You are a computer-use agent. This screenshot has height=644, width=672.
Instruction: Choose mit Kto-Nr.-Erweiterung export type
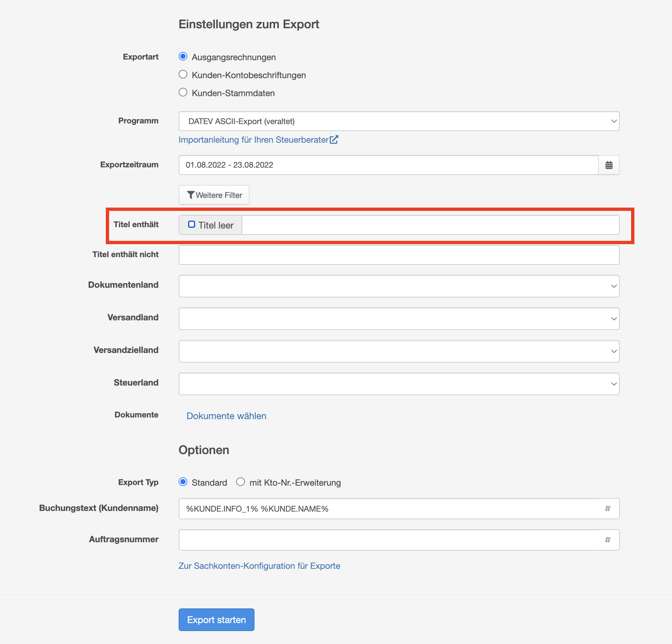(240, 482)
